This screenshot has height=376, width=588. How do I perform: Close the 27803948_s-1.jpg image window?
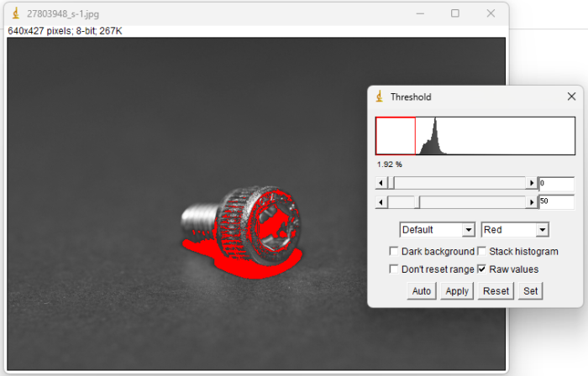pos(491,13)
